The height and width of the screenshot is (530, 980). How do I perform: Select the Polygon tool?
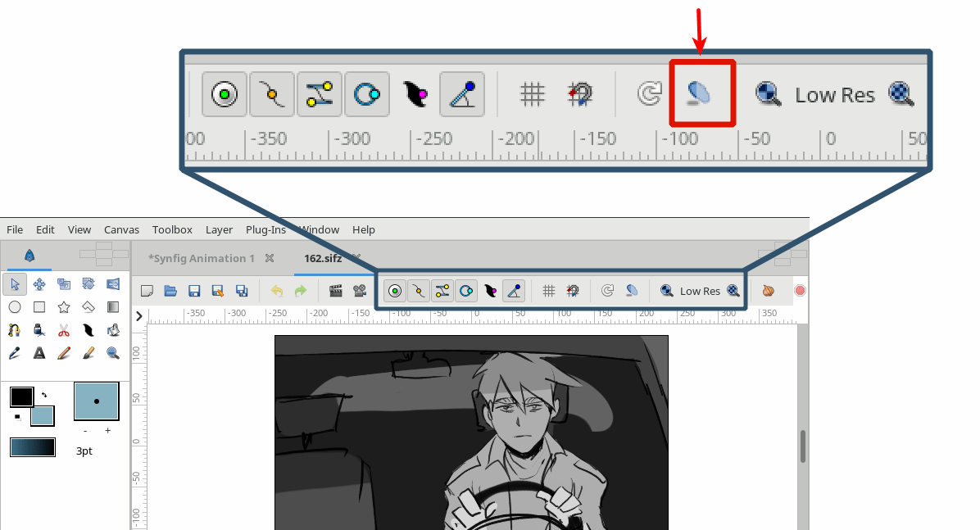[x=88, y=307]
